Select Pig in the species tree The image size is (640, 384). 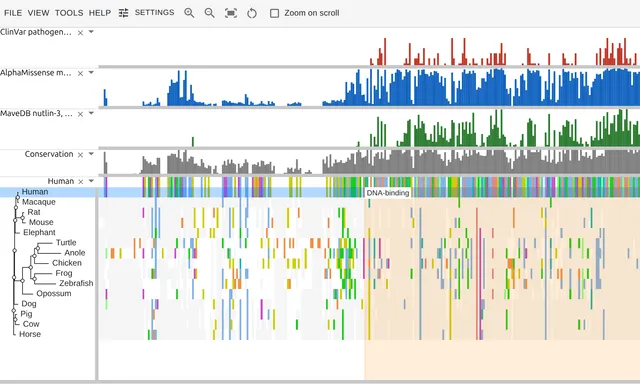(x=26, y=314)
